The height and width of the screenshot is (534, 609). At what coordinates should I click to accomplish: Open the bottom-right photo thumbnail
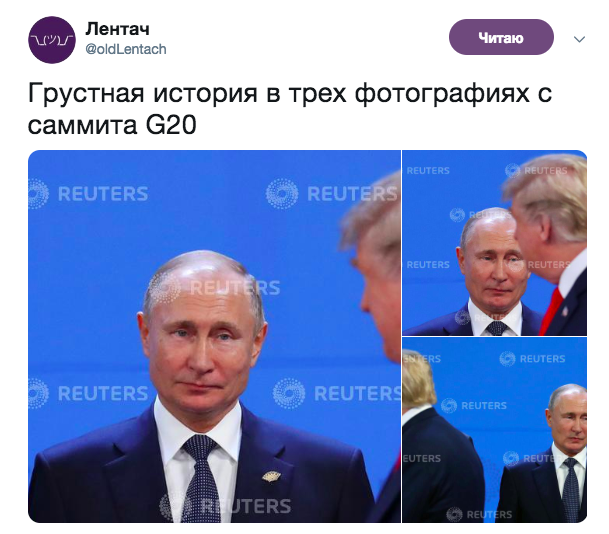(494, 430)
